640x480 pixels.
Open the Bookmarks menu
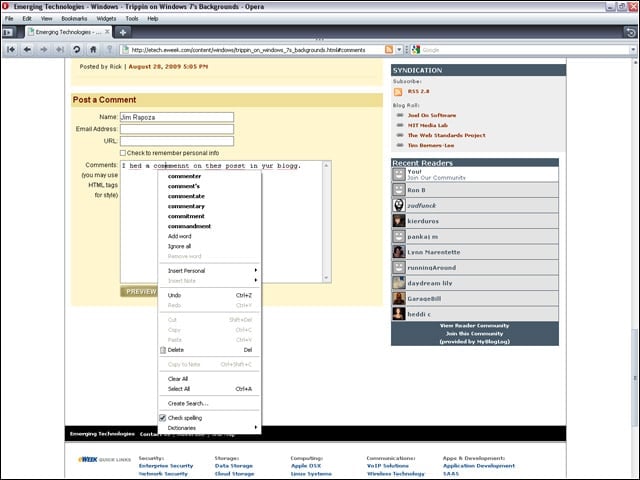74,18
